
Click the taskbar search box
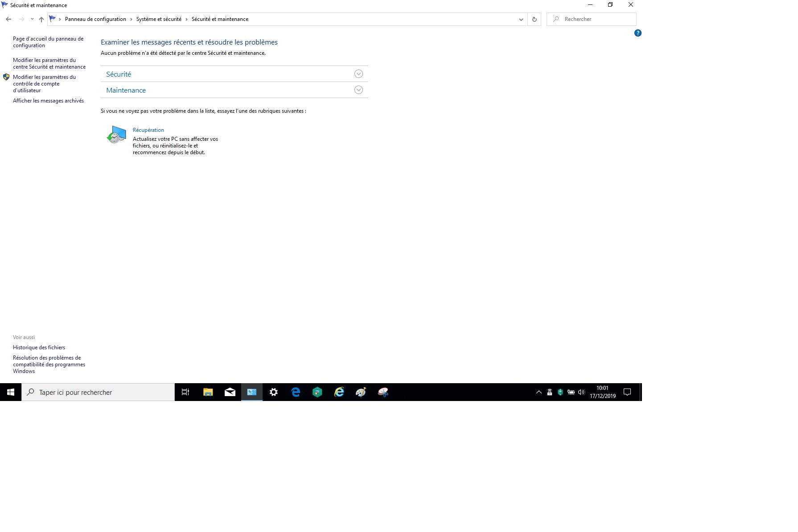pos(98,392)
